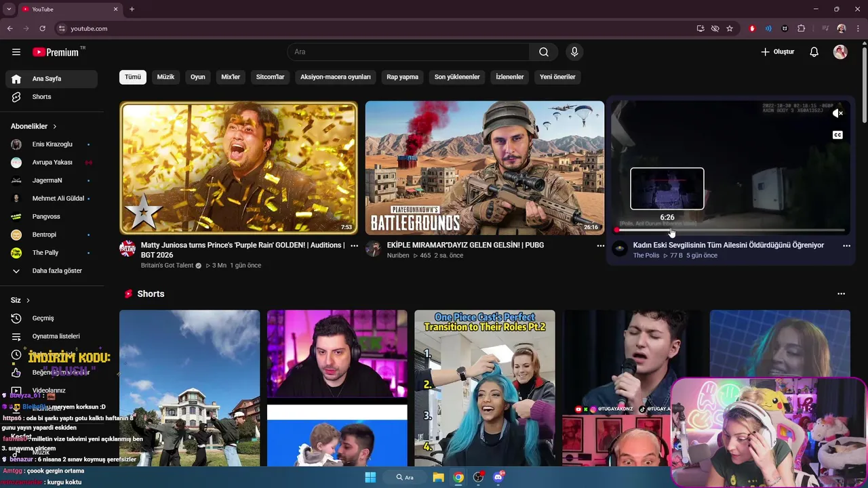Screen dimensions: 868x488
Task: Open Bentropi channel subscription
Action: [52, 235]
